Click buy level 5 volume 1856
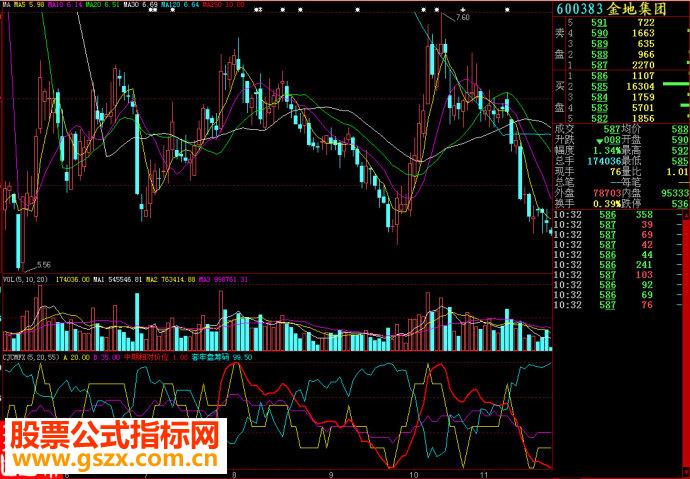The image size is (690, 479). [644, 118]
